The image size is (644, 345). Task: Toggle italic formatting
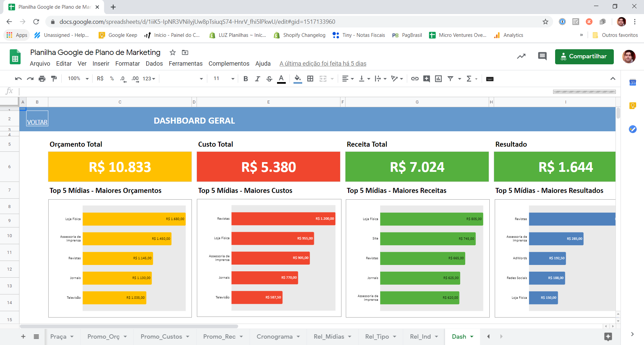pos(257,79)
